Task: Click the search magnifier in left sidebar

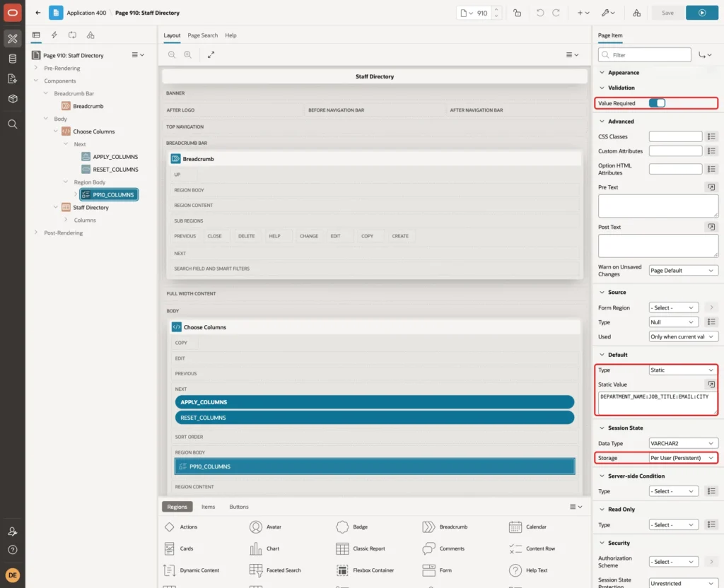Action: coord(13,124)
